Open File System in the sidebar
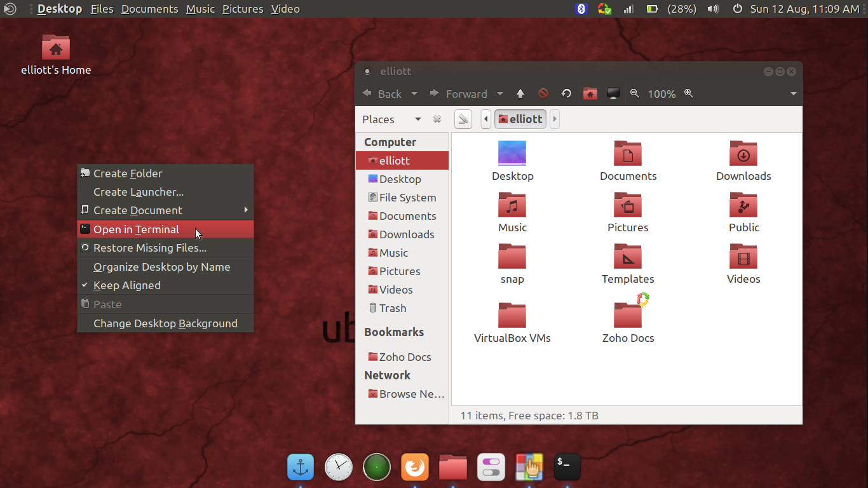Viewport: 868px width, 488px height. (x=402, y=198)
